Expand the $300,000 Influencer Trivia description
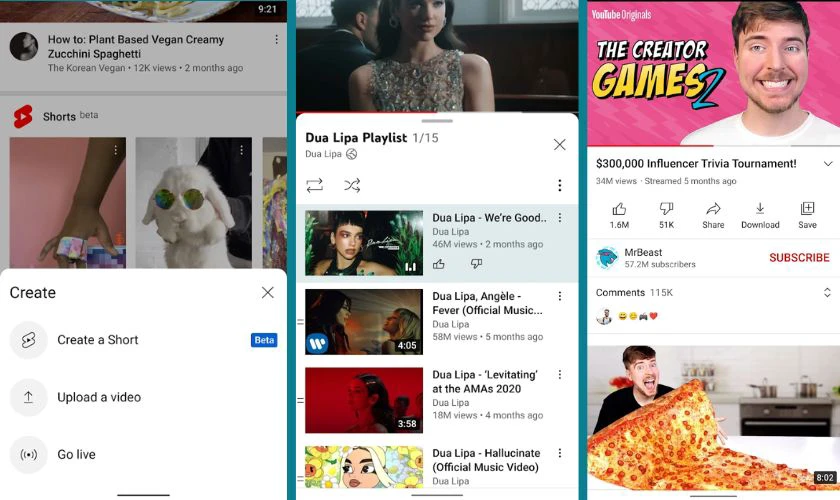 click(828, 163)
